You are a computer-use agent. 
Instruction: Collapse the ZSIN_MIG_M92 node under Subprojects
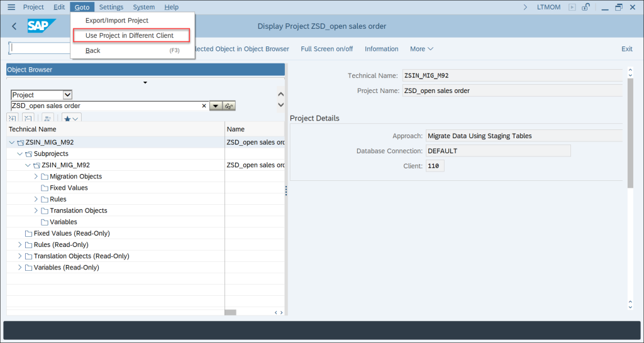point(28,165)
